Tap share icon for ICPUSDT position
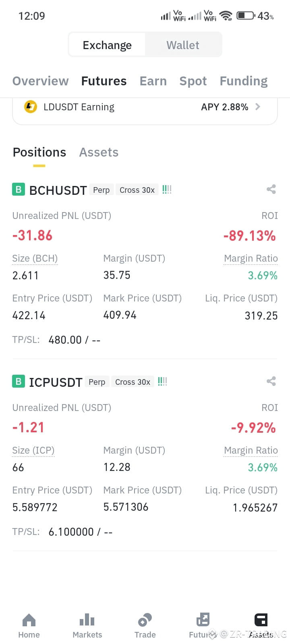The height and width of the screenshot is (644, 290). click(x=271, y=381)
